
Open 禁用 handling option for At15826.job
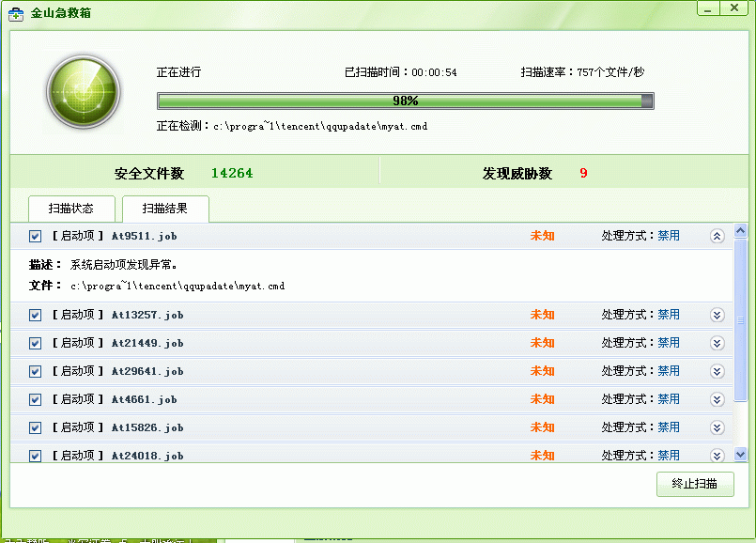point(669,427)
